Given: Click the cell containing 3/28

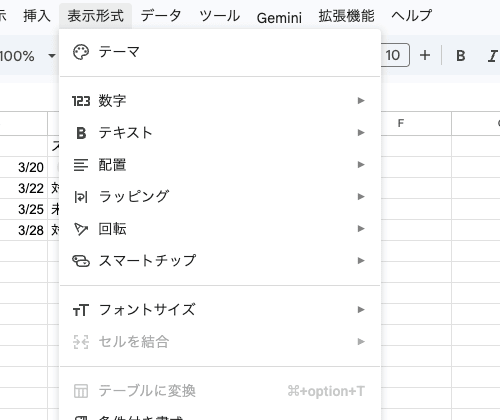Looking at the screenshot, I should (x=24, y=230).
